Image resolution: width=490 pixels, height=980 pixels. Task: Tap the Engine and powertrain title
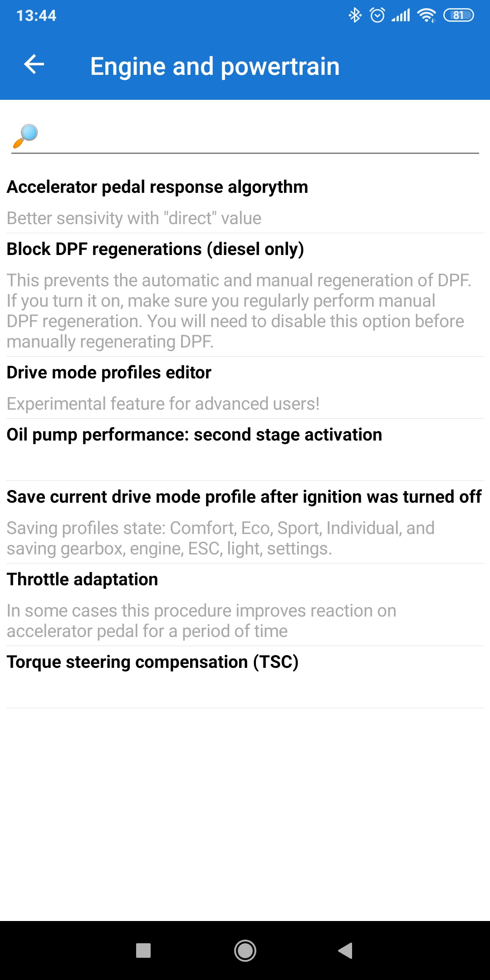pos(215,66)
